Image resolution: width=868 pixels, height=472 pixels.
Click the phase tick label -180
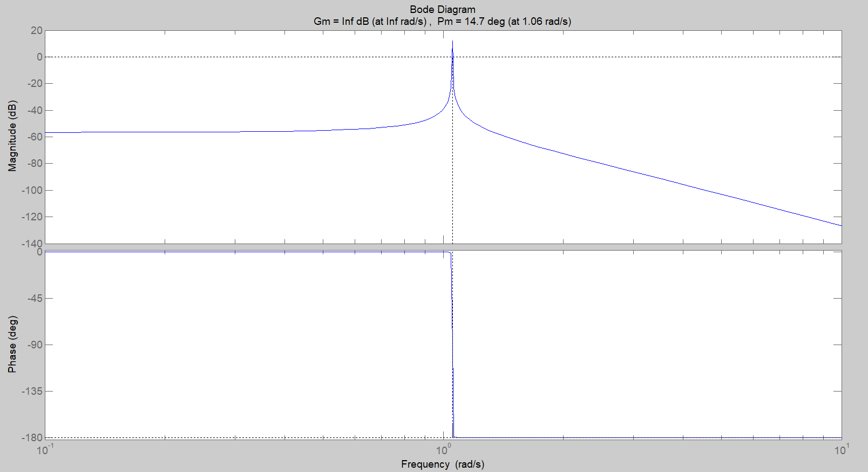click(x=32, y=437)
